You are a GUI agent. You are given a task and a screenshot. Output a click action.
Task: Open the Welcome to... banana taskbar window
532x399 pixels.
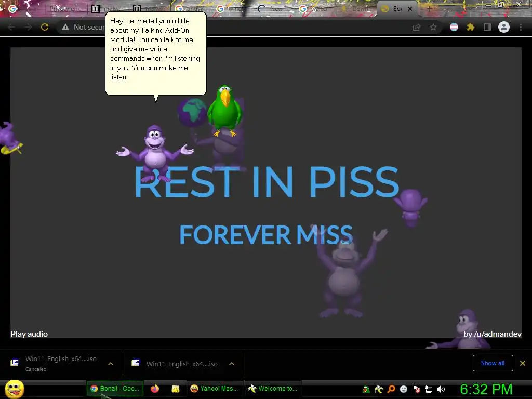tap(273, 389)
